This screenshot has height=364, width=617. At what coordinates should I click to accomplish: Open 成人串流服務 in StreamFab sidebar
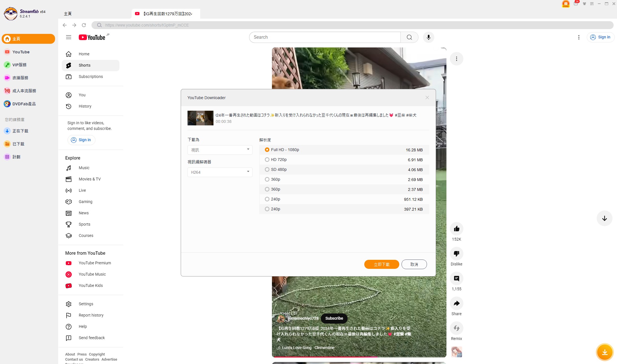tap(28, 91)
